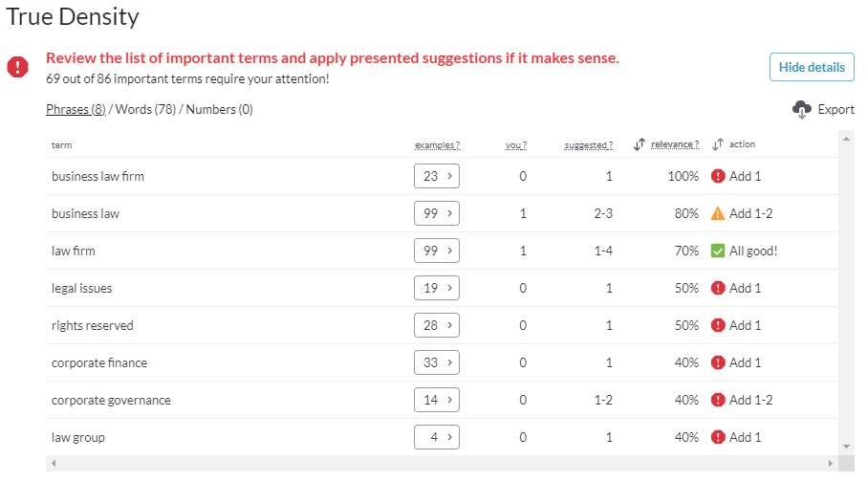The image size is (868, 482).
Task: Select the Numbers (0) tab
Action: [219, 110]
